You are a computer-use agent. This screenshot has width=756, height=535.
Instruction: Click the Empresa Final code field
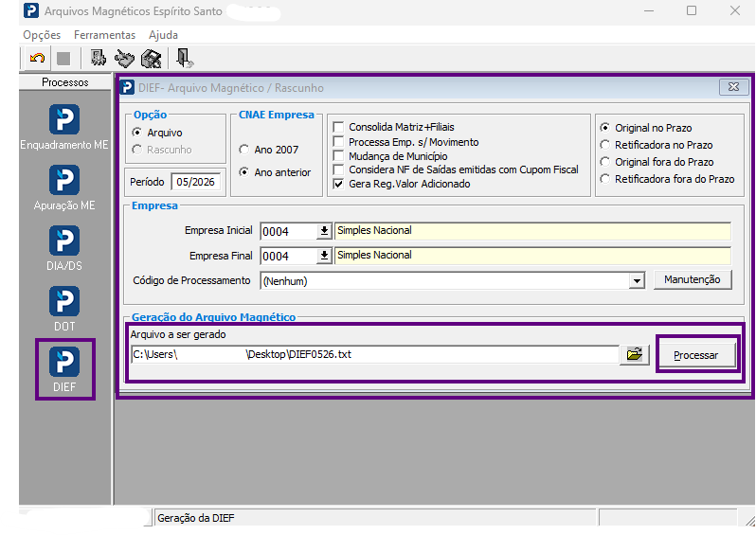[289, 256]
